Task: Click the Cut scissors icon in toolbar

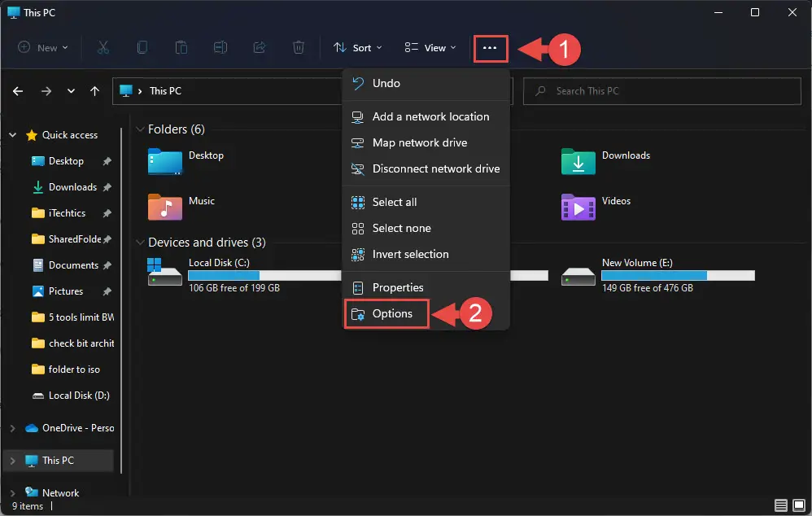Action: [103, 48]
